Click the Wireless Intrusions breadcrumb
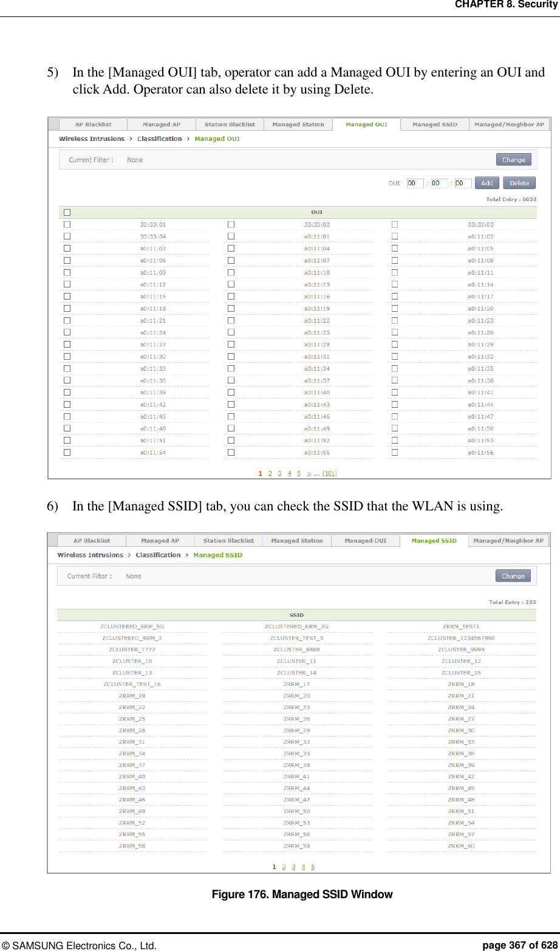This screenshot has height=951, width=560. pos(91,139)
